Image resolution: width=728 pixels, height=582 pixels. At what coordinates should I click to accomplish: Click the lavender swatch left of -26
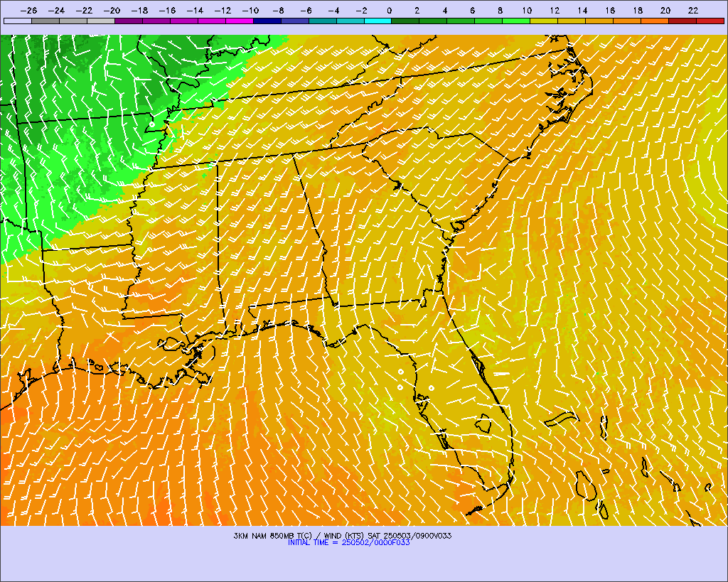18,21
